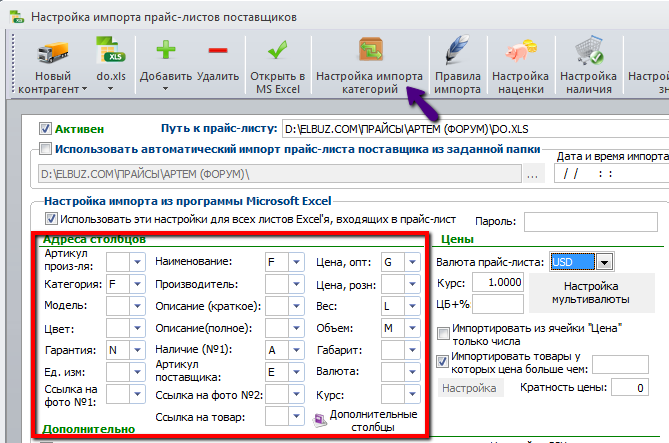Open the Цвет column dropdown
Screen dimensions: 669x443
137,328
